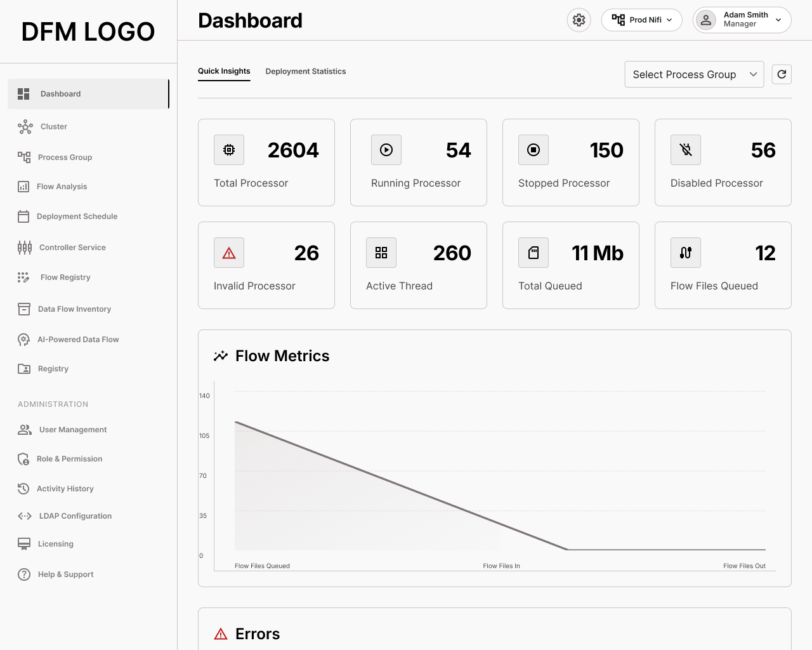Screen dimensions: 812x650
Task: Click the refresh icon button
Action: 782,74
